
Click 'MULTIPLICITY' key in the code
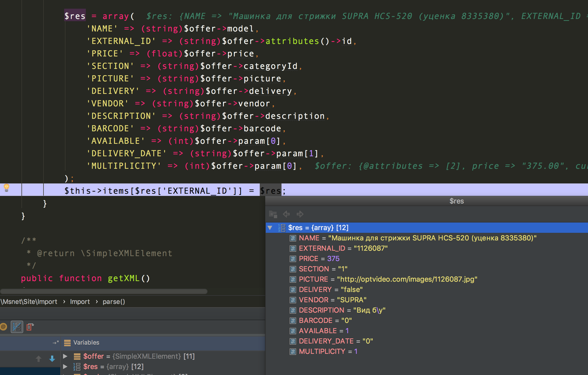pyautogui.click(x=124, y=166)
